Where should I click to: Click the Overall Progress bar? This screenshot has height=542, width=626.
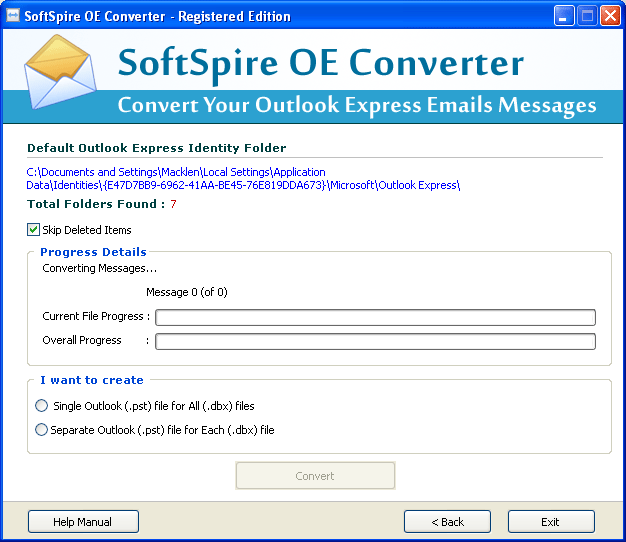pos(375,341)
